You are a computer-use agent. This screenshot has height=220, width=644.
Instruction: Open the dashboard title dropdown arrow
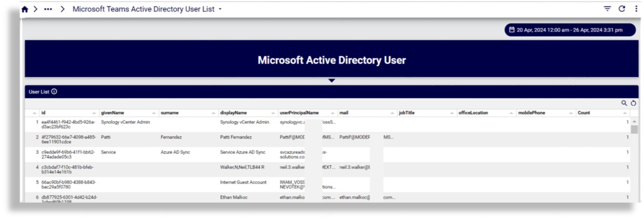[x=220, y=10]
